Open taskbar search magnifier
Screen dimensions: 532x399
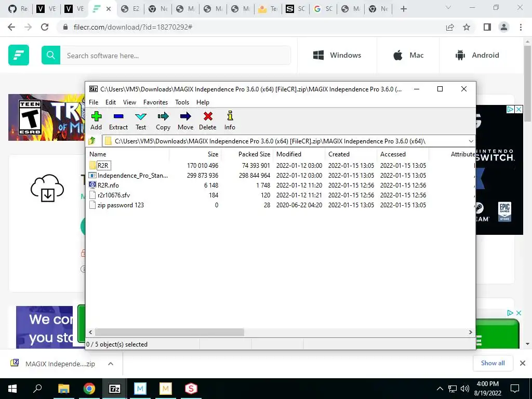pyautogui.click(x=37, y=389)
